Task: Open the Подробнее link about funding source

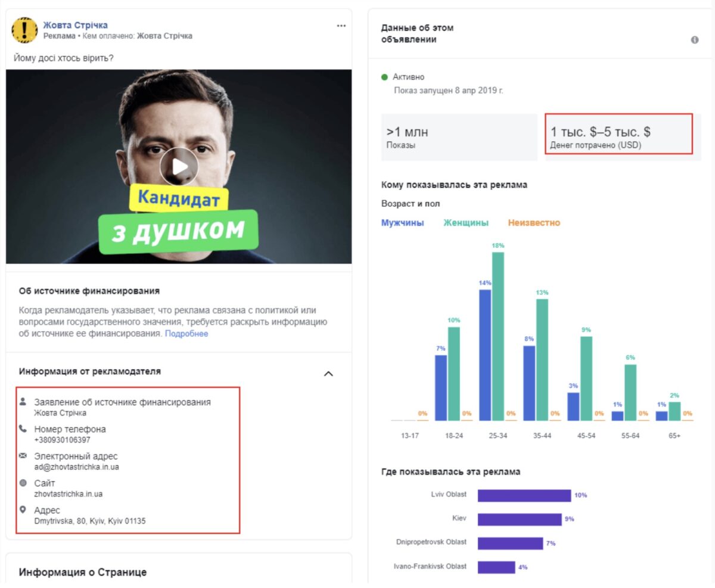Action: [x=186, y=334]
